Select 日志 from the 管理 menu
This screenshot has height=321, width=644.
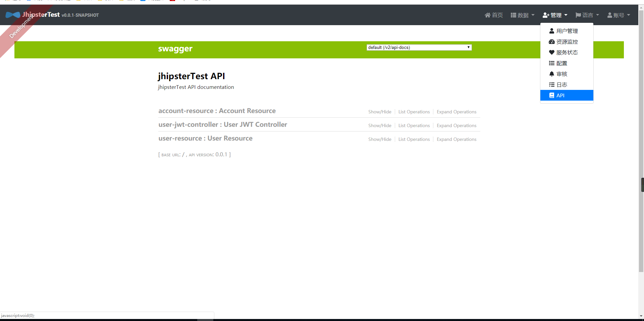pos(567,85)
